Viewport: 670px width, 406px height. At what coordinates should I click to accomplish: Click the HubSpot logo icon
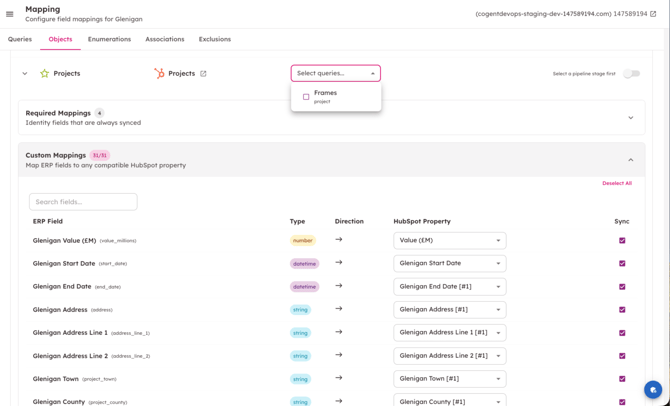(159, 73)
